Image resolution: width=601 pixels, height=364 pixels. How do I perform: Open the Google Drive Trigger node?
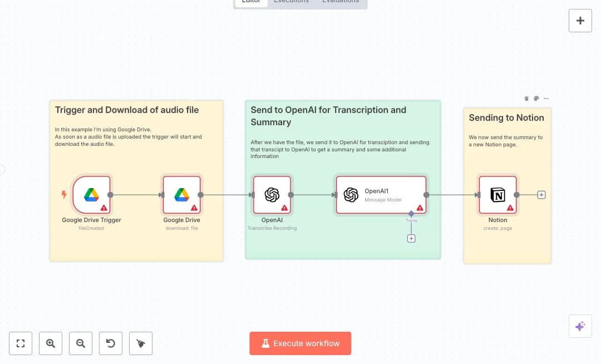tap(91, 195)
